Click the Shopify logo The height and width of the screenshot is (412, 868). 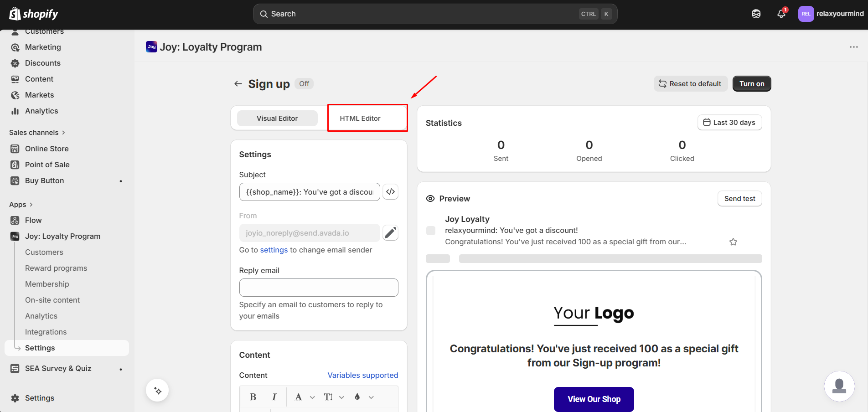pos(34,14)
